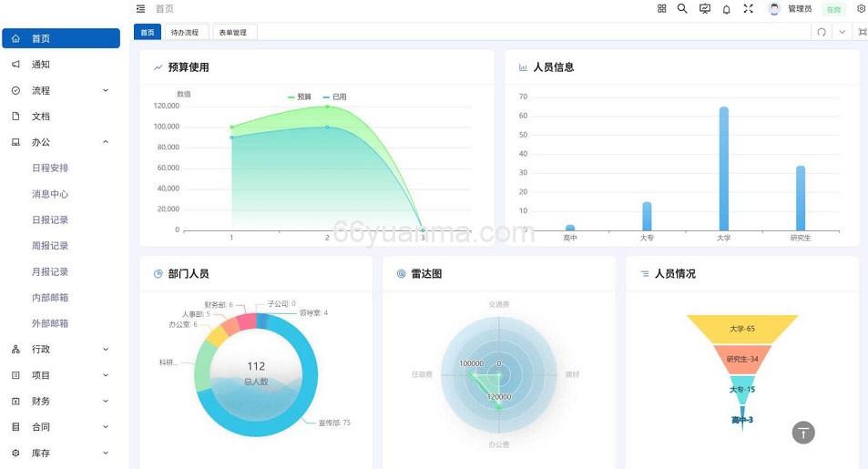
Task: Open 内部邮箱 under 办公
Action: coord(50,298)
